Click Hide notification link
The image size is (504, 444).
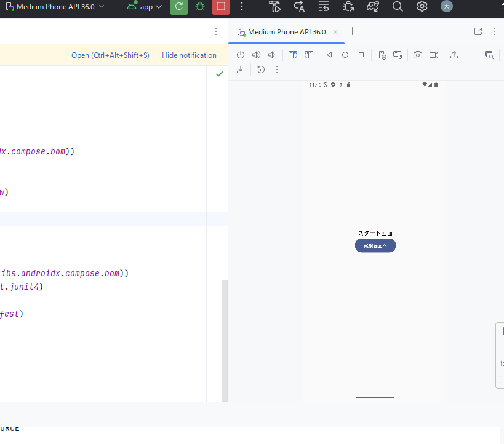189,55
